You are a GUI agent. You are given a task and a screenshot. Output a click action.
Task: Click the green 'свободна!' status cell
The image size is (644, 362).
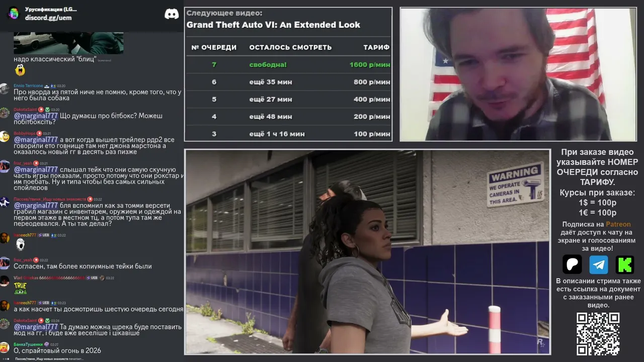[268, 65]
